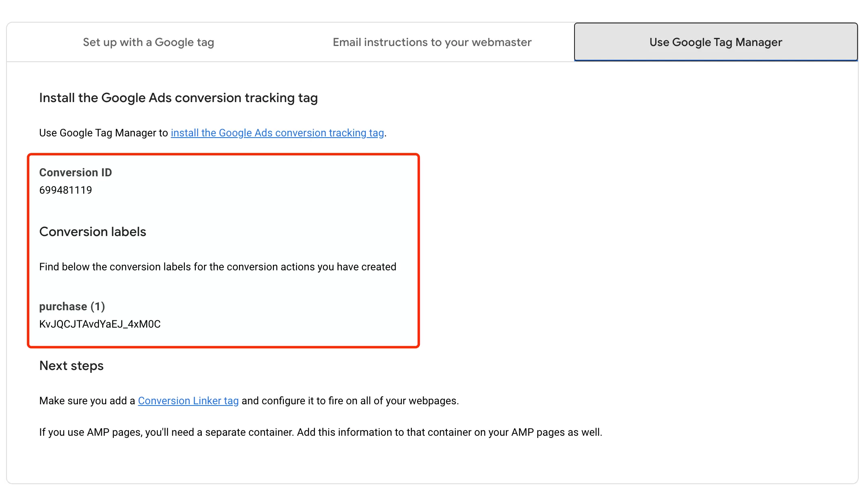This screenshot has width=868, height=489.
Task: Switch to Set up with a Google tag tab
Action: point(149,42)
